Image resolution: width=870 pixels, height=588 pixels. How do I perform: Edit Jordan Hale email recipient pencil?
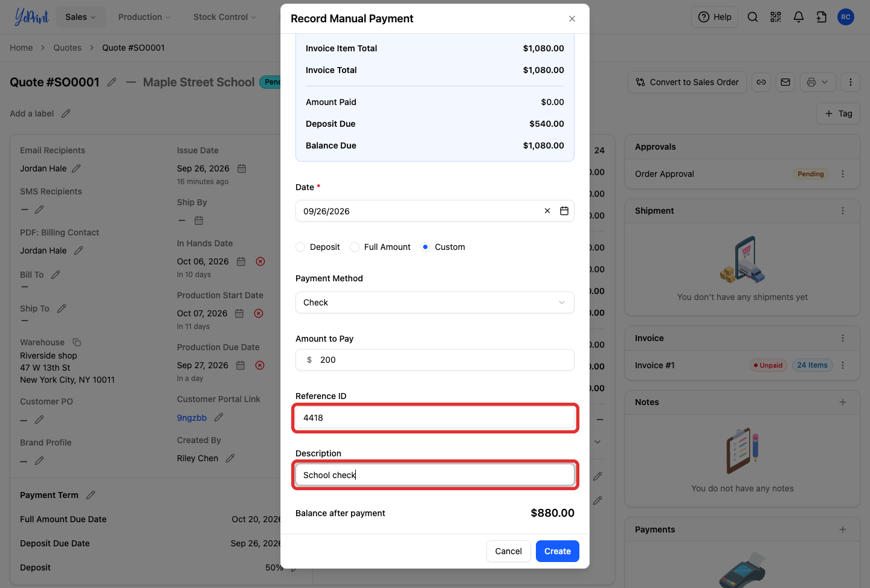click(76, 168)
